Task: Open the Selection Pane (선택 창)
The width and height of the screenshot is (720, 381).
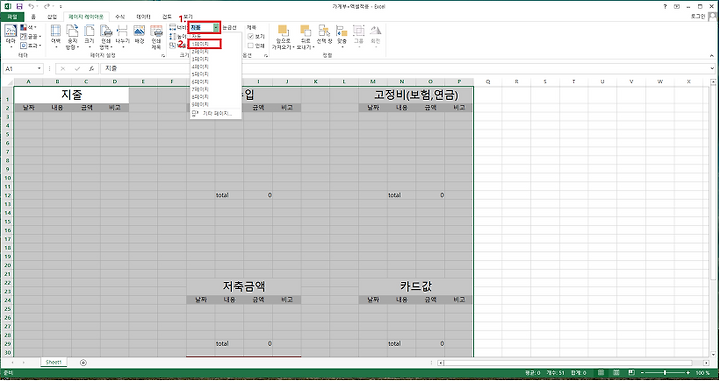Action: point(324,35)
